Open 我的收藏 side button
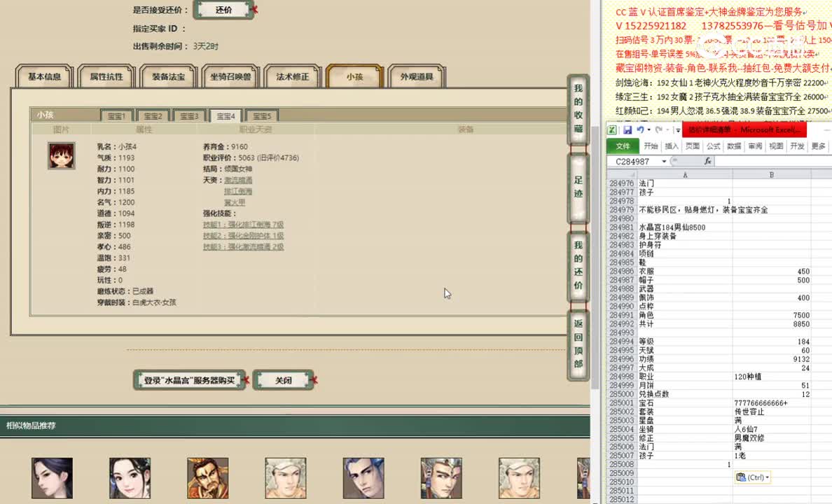Viewport: 832px width, 504px height. click(578, 108)
